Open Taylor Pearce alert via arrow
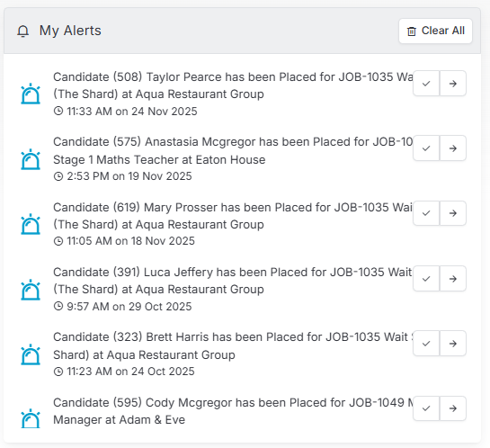The height and width of the screenshot is (448, 490). pyautogui.click(x=453, y=83)
